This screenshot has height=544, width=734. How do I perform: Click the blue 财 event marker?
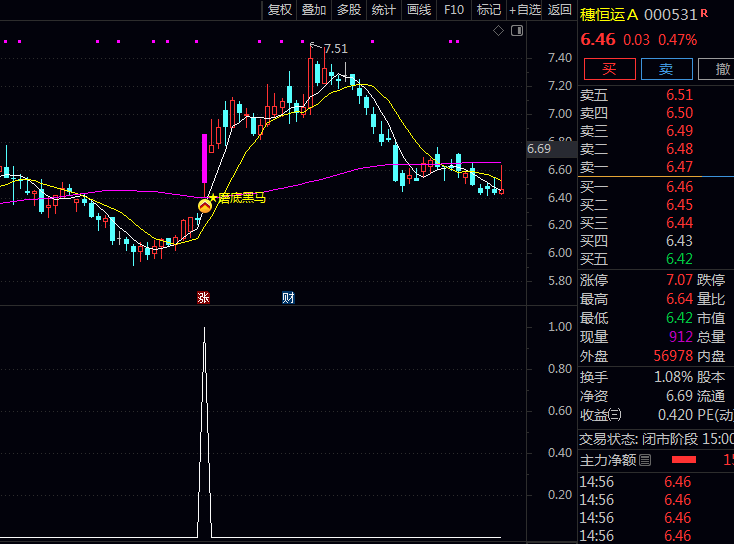point(288,297)
